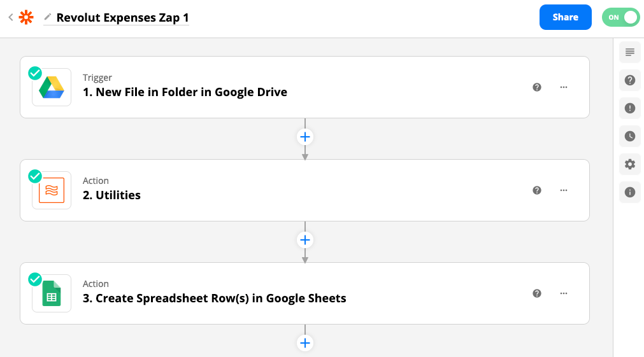Click the Zapier asterisk logo
Viewport: 644px width, 357px height.
26,17
